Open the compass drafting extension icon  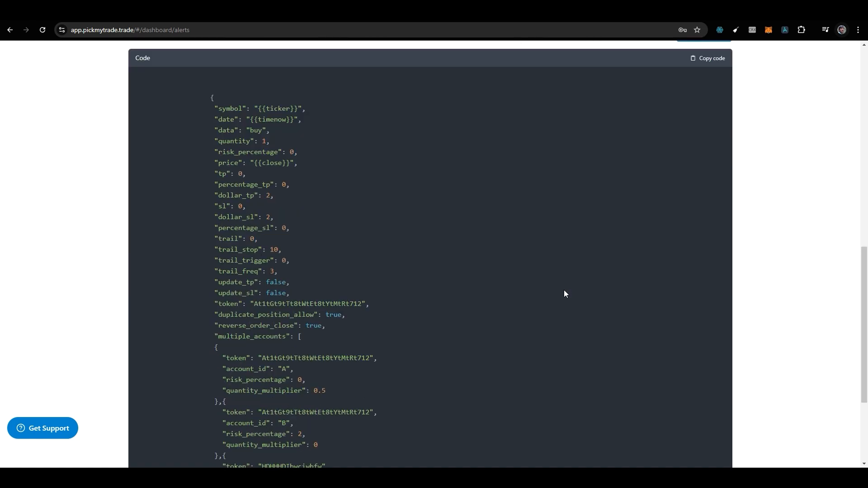785,30
